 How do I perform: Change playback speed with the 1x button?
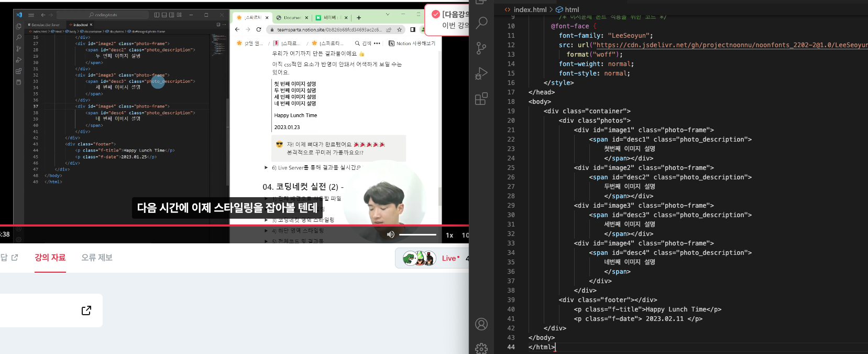tap(449, 235)
